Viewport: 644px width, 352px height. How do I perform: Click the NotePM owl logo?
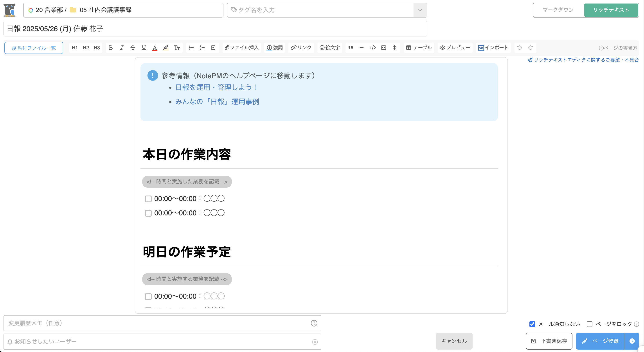[x=10, y=10]
